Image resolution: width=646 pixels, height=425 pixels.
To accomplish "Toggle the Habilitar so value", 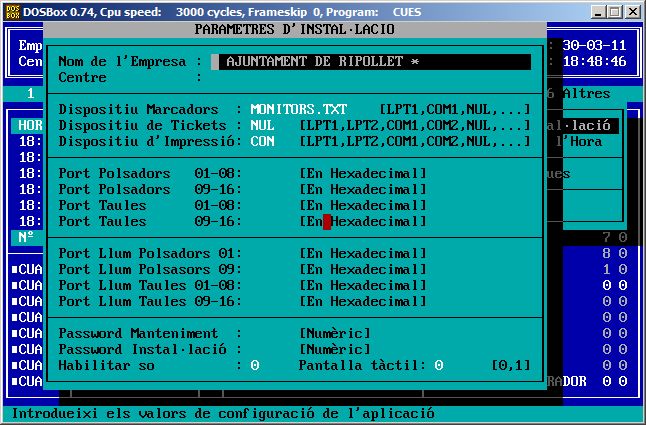I will point(255,366).
